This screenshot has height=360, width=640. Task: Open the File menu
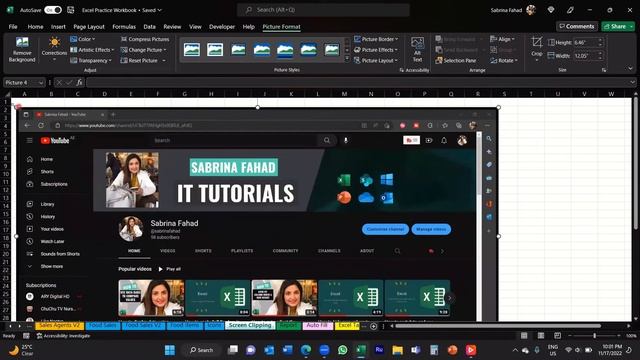(x=13, y=27)
